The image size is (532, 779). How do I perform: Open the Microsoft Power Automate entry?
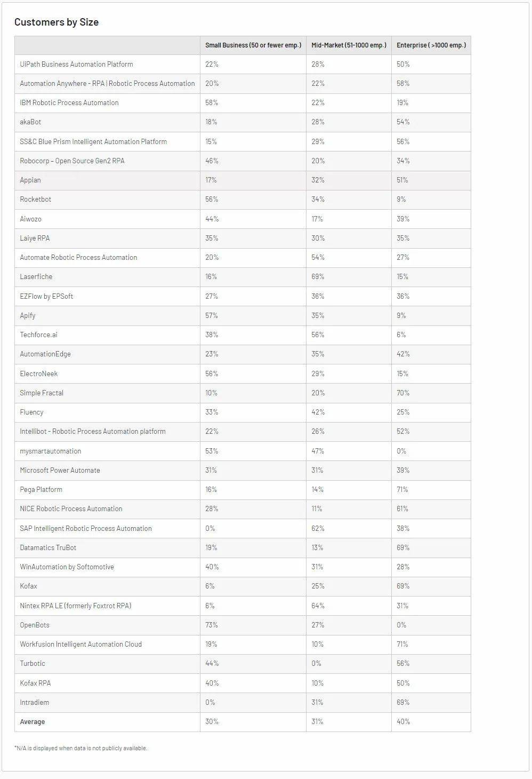(60, 470)
